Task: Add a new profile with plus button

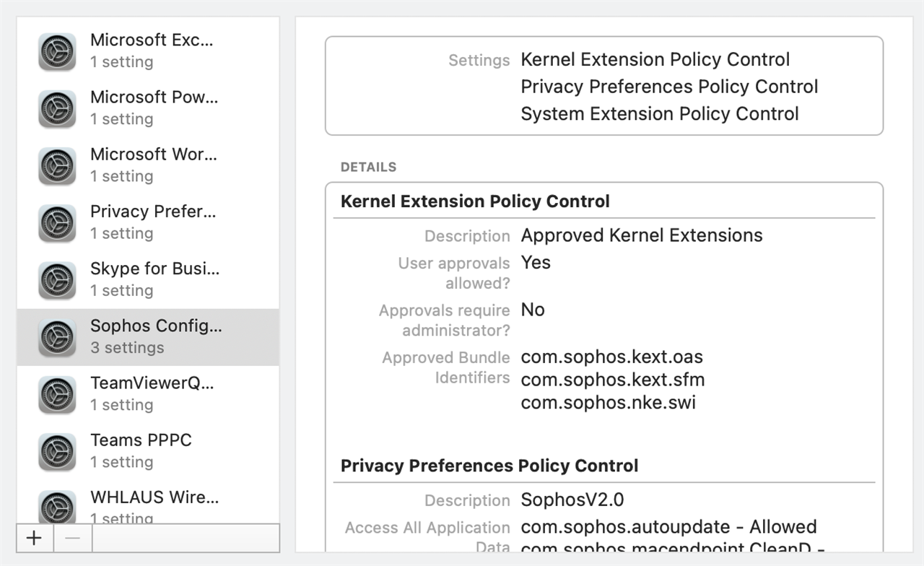Action: [34, 538]
